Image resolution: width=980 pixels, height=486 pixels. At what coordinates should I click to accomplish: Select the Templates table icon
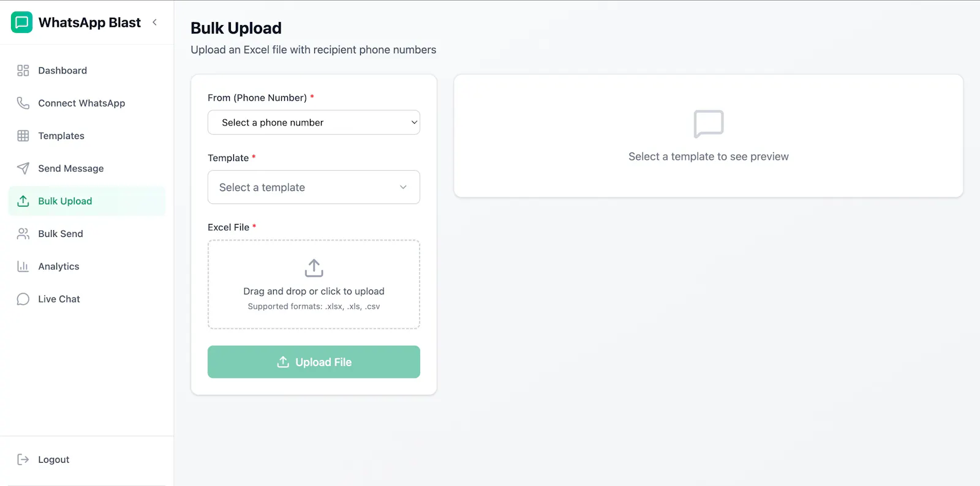tap(23, 136)
